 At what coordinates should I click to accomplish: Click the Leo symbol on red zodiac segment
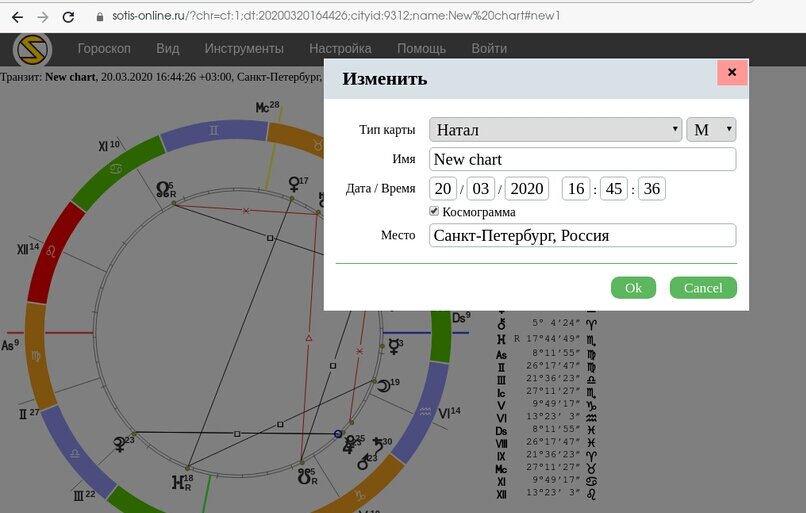click(x=51, y=251)
